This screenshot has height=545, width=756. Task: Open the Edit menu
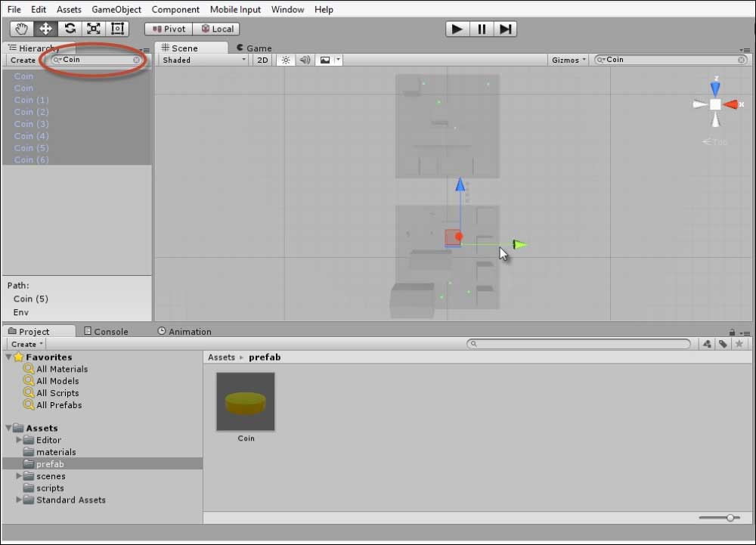point(38,9)
